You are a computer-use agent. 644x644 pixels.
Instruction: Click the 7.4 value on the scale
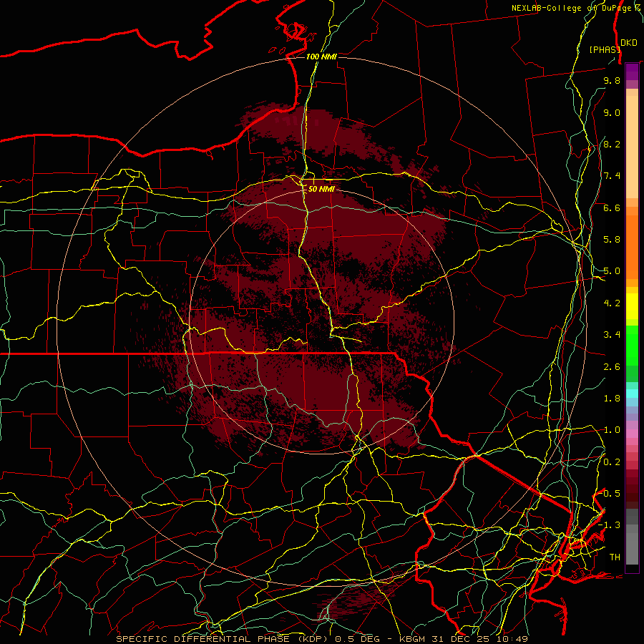612,176
